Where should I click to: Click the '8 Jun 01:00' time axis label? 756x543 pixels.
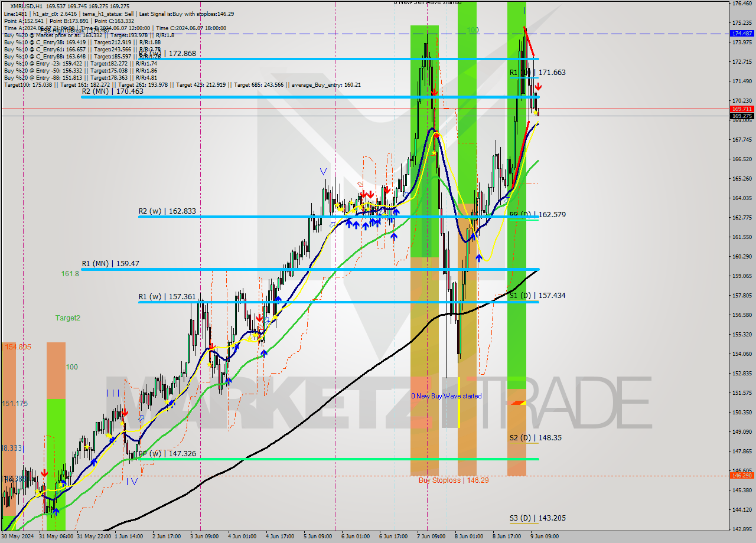pos(469,537)
